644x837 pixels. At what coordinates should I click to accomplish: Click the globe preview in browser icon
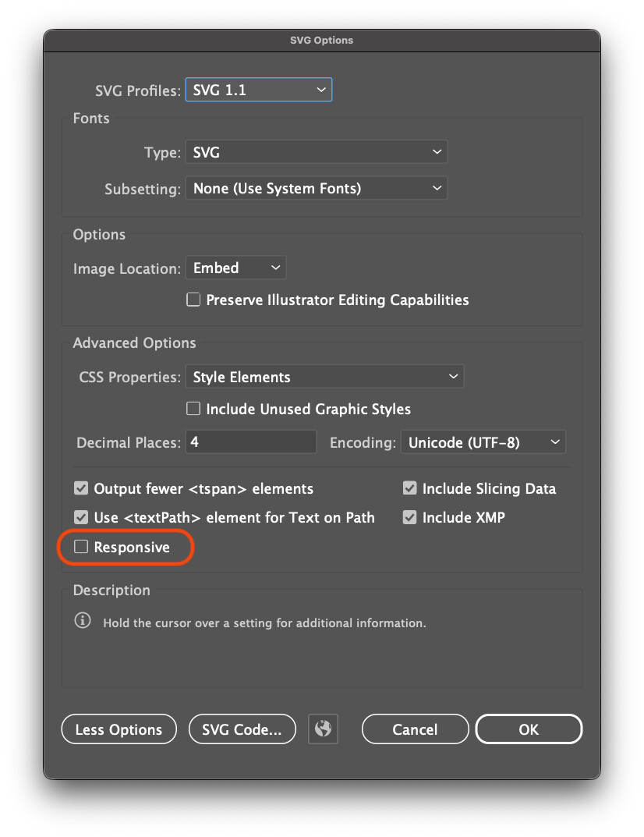click(x=323, y=729)
